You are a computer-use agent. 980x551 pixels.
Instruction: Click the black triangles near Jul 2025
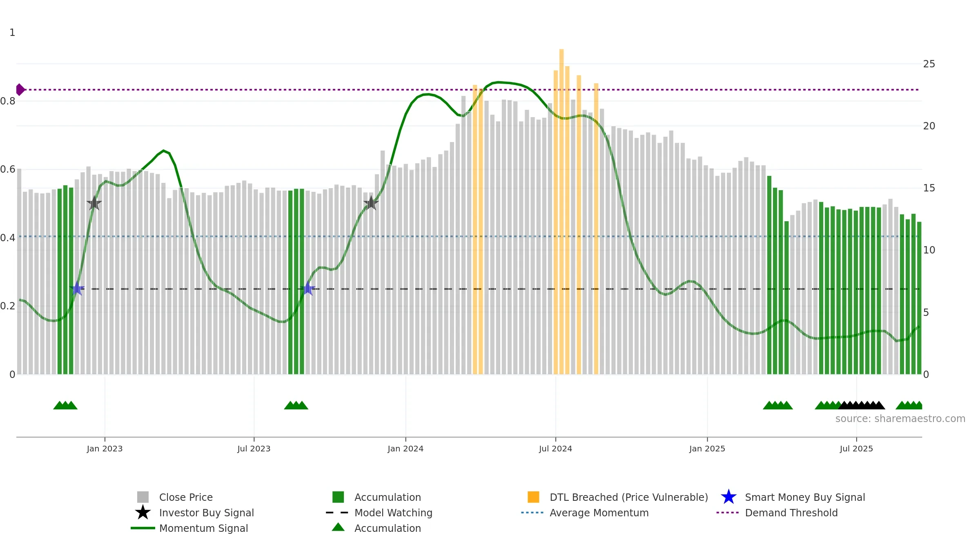click(862, 405)
